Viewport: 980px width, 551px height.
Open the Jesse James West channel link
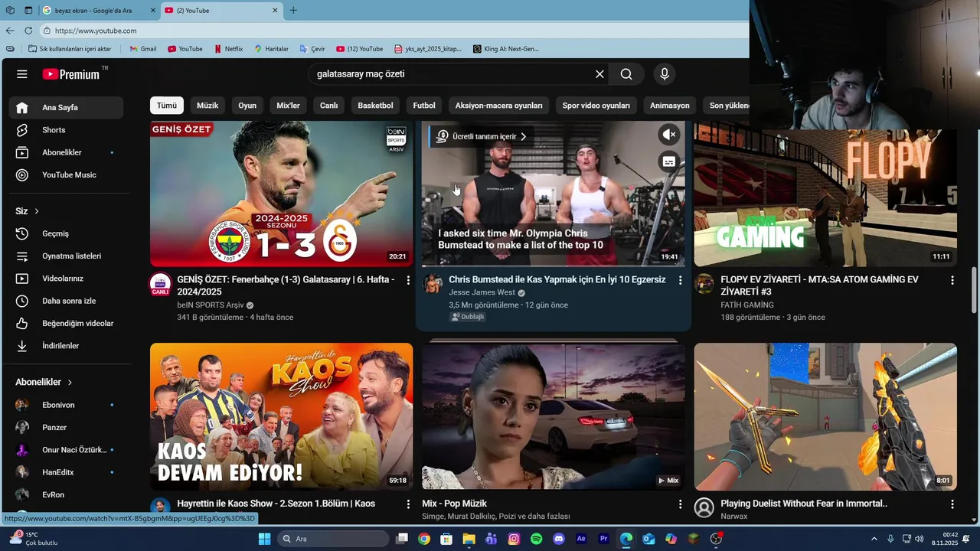coord(482,293)
